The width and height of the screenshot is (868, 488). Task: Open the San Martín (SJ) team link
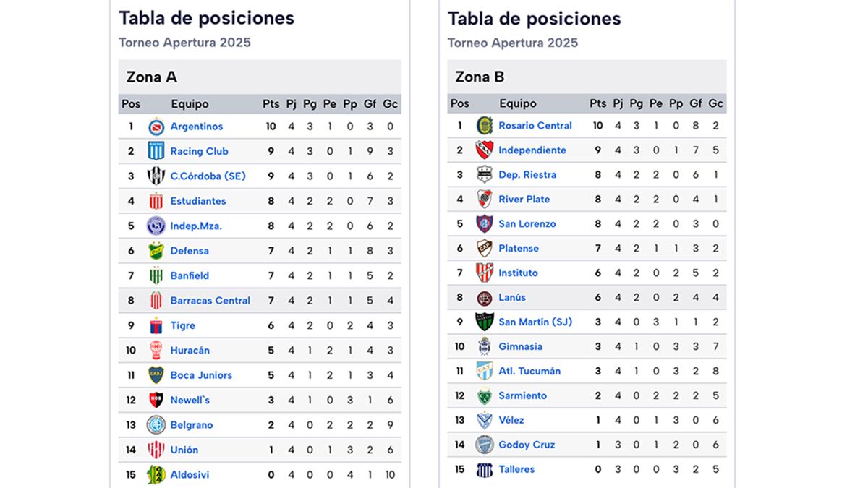[x=535, y=322]
